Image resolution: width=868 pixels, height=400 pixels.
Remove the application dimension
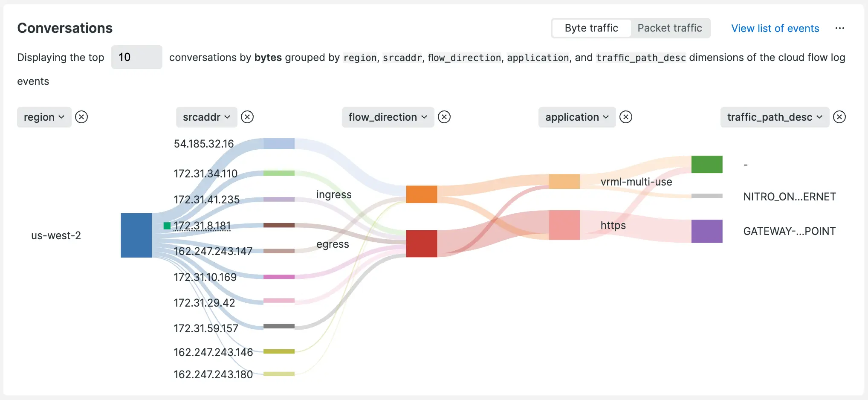tap(626, 117)
